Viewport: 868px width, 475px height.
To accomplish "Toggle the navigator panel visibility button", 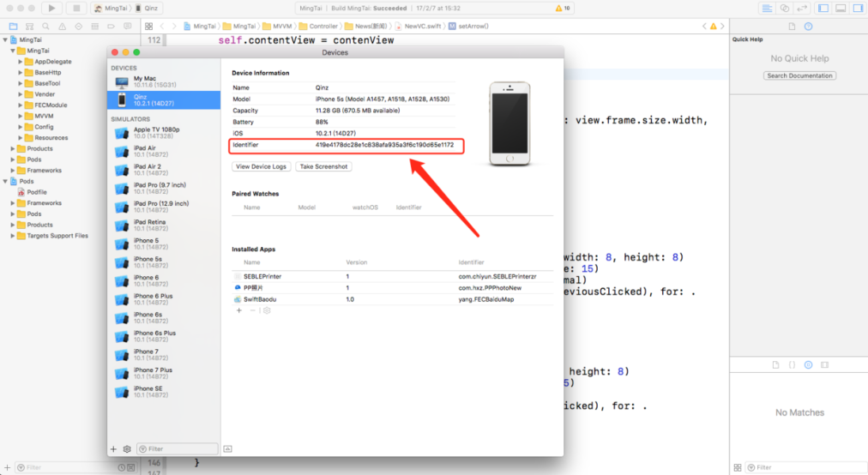I will pos(823,9).
